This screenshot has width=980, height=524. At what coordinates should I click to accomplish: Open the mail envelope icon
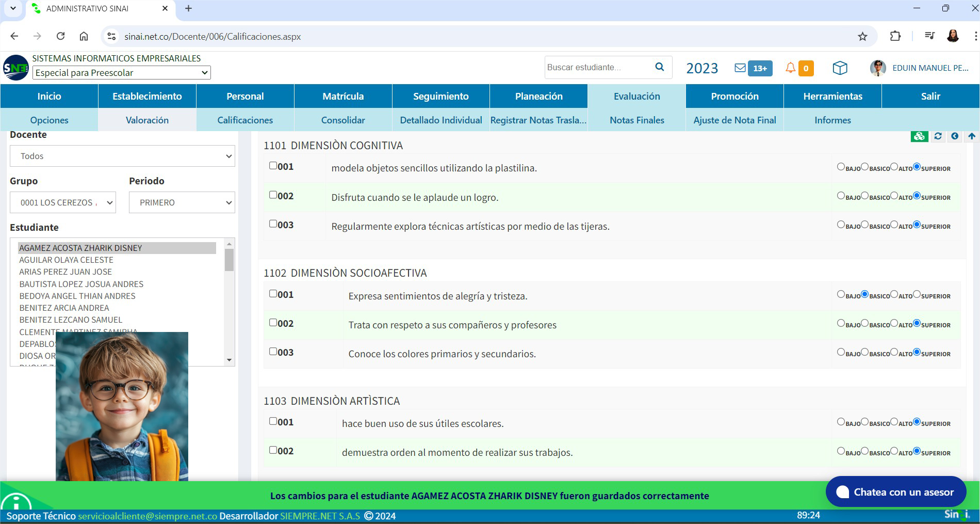[x=740, y=68]
